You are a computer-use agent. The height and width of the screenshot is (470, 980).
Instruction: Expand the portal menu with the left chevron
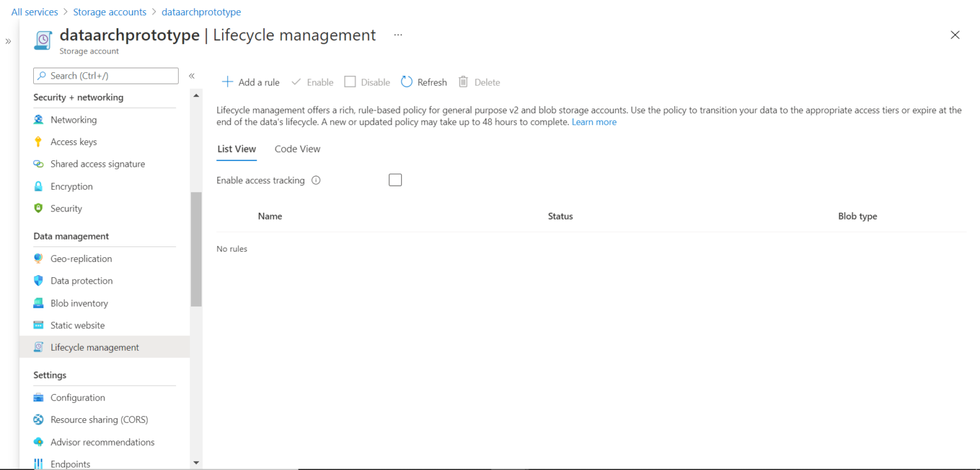click(8, 42)
